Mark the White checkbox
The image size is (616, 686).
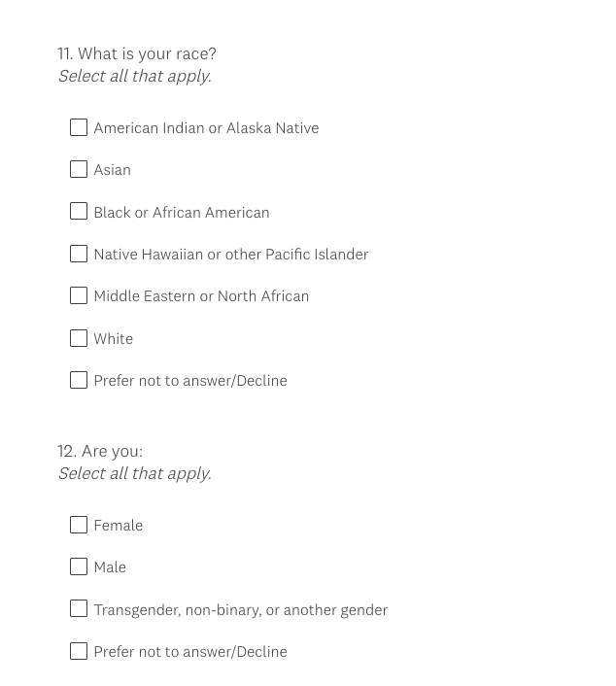(x=79, y=338)
